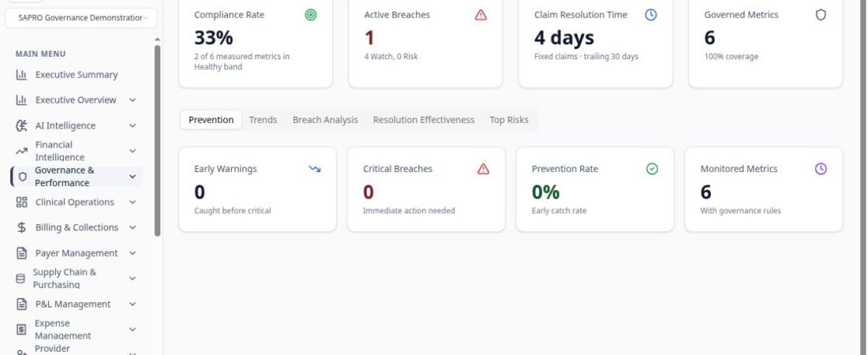Click the Compliance Rate target icon

(311, 15)
